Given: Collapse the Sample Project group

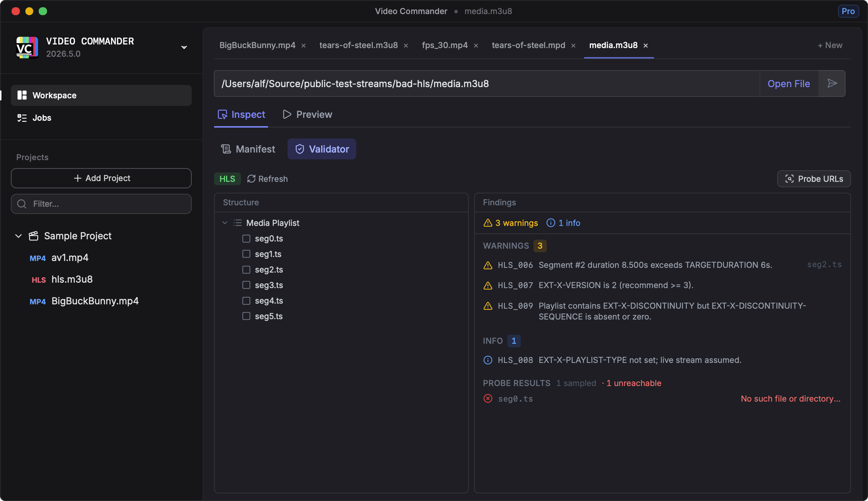Looking at the screenshot, I should pos(18,236).
